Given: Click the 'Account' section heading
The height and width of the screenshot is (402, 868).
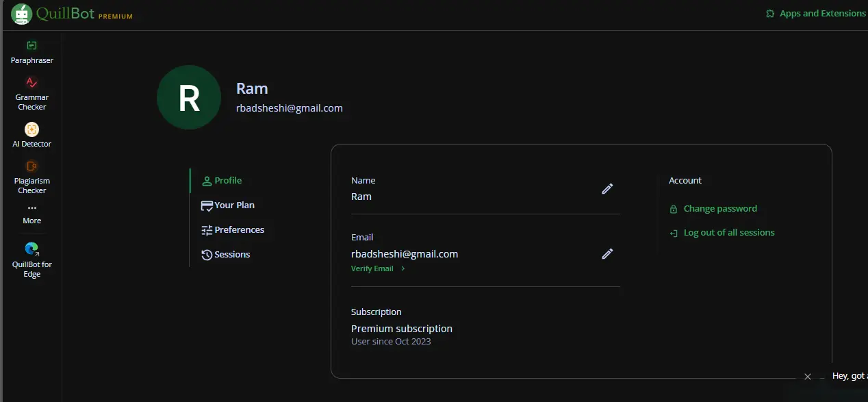Looking at the screenshot, I should click(x=685, y=181).
